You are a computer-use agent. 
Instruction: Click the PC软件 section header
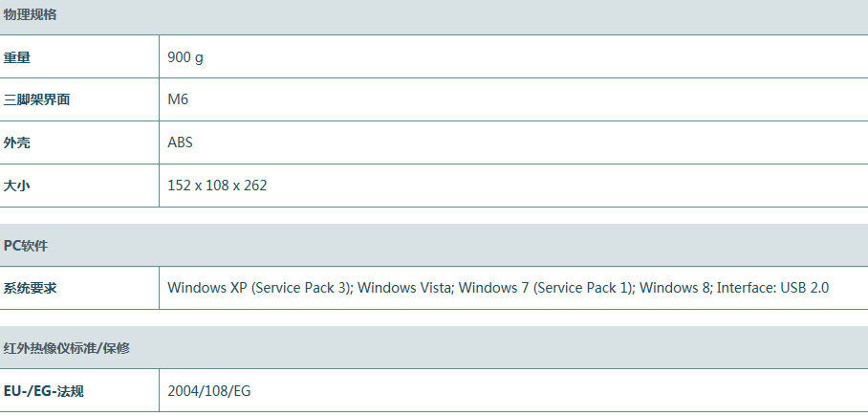[x=26, y=246]
